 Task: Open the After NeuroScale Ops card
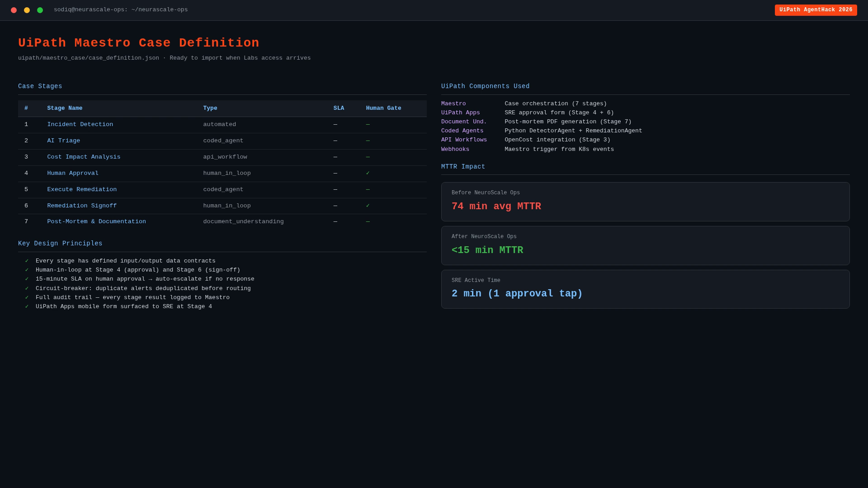pyautogui.click(x=645, y=245)
